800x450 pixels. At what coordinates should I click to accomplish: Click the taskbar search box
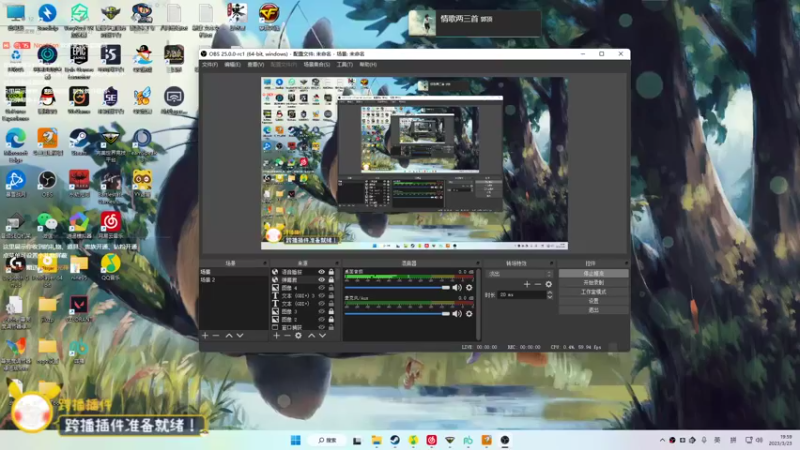tap(328, 440)
